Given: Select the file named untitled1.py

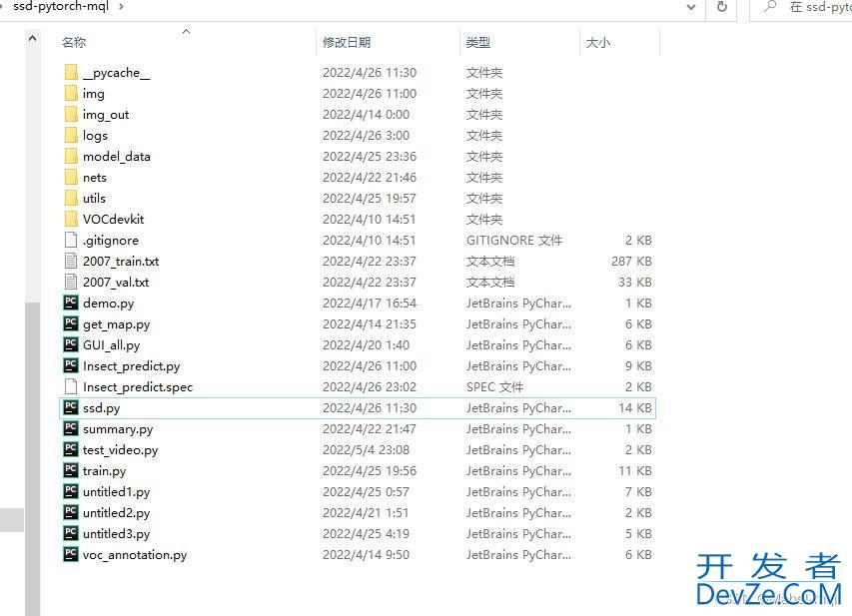Looking at the screenshot, I should (116, 491).
